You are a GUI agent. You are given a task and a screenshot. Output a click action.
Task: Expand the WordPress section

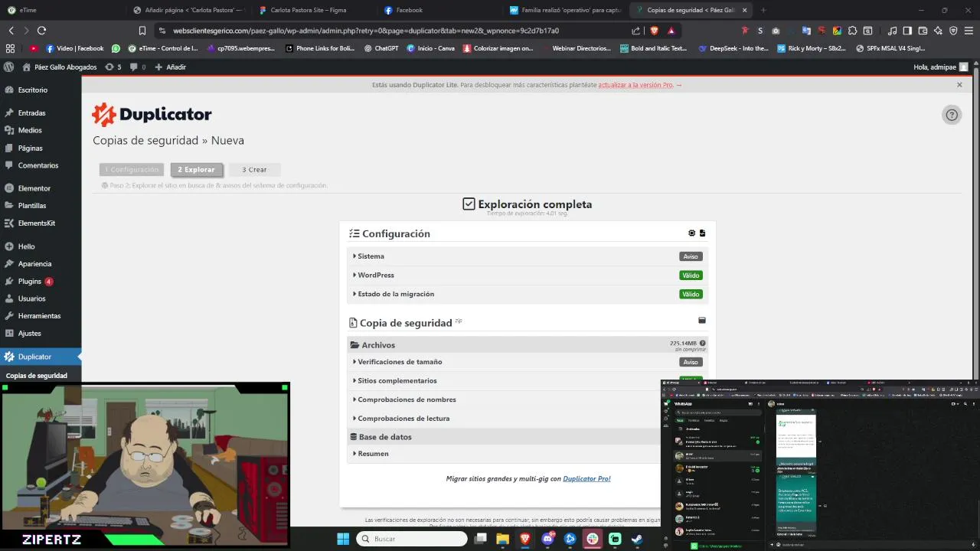(x=528, y=275)
